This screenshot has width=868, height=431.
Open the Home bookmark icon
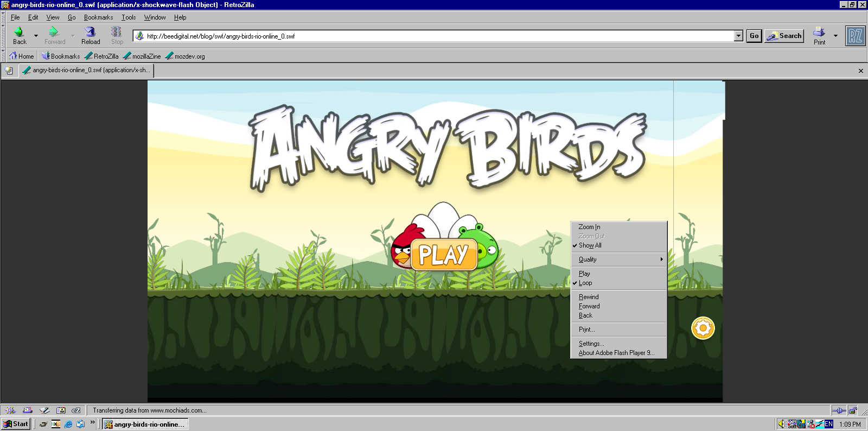(x=22, y=56)
